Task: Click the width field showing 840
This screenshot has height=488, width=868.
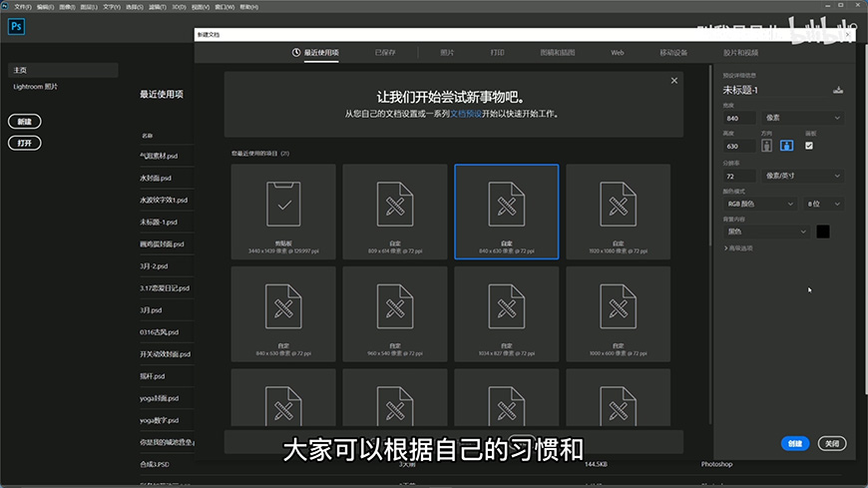Action: (739, 118)
